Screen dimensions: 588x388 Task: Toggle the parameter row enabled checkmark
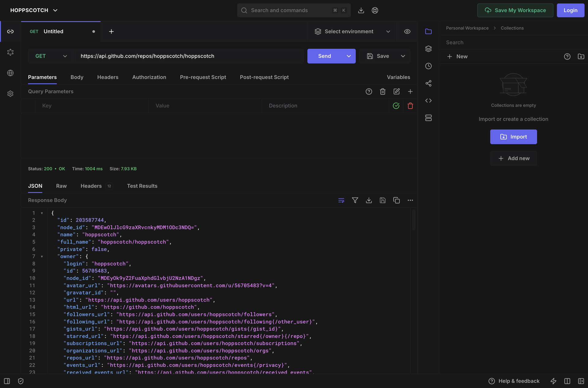click(x=396, y=106)
